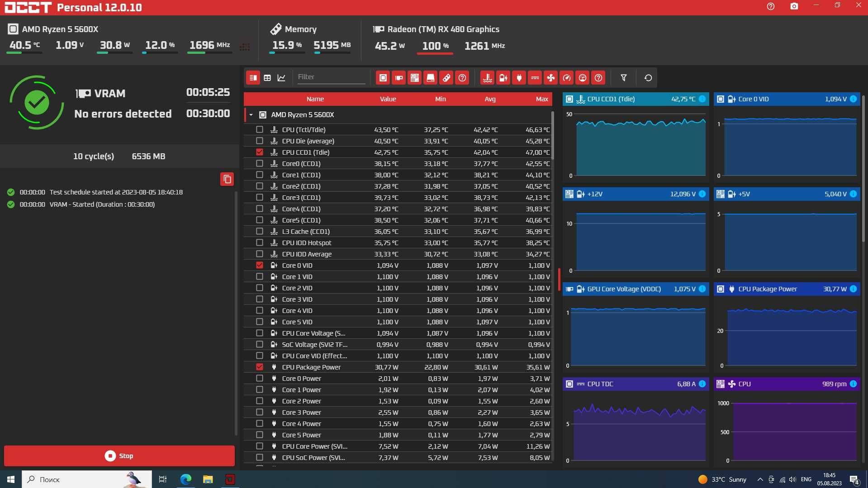868x488 pixels.
Task: Check the CPU (Tctl/Tdie) checkbox
Action: 260,129
